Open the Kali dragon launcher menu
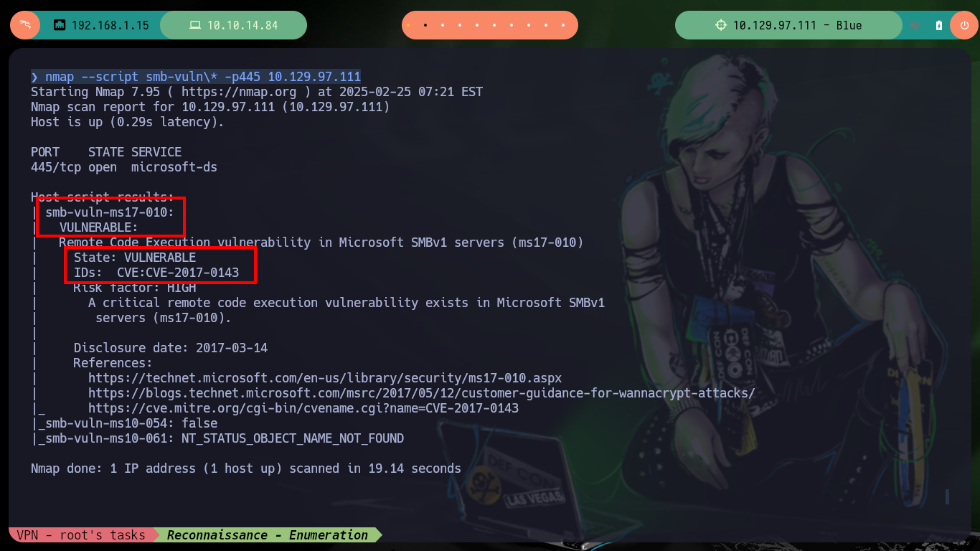Viewport: 980px width, 551px height. [24, 25]
